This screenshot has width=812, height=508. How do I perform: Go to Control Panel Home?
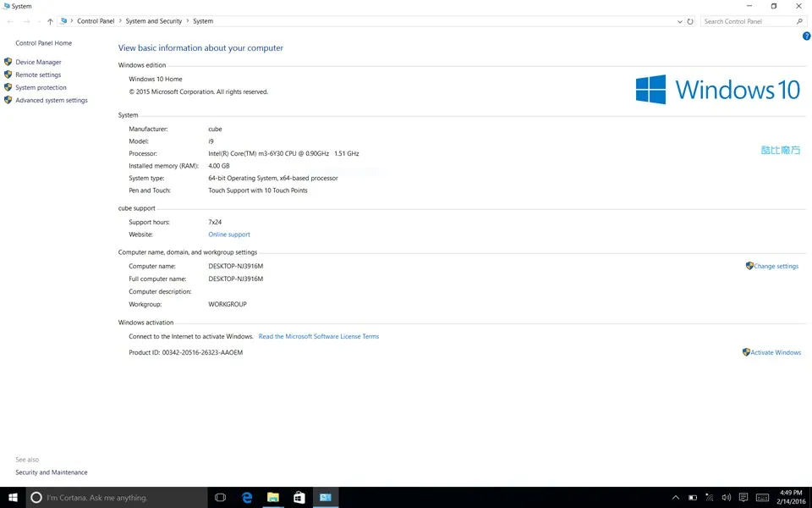point(43,43)
